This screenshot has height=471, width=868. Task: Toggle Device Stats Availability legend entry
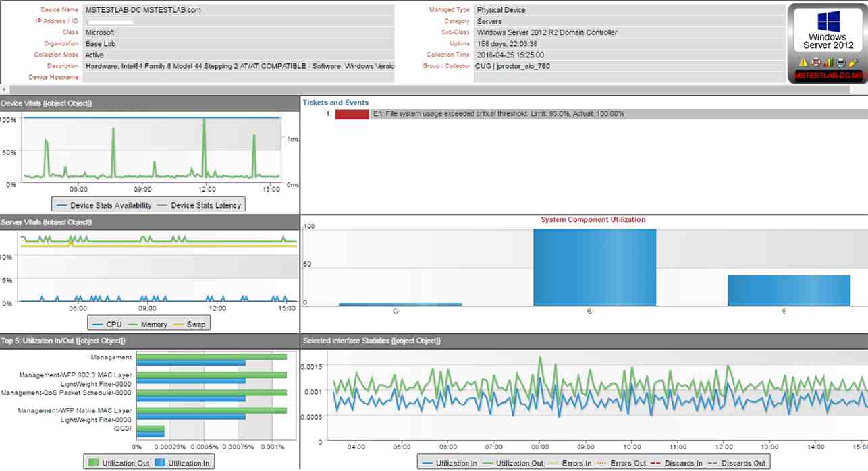tap(103, 205)
